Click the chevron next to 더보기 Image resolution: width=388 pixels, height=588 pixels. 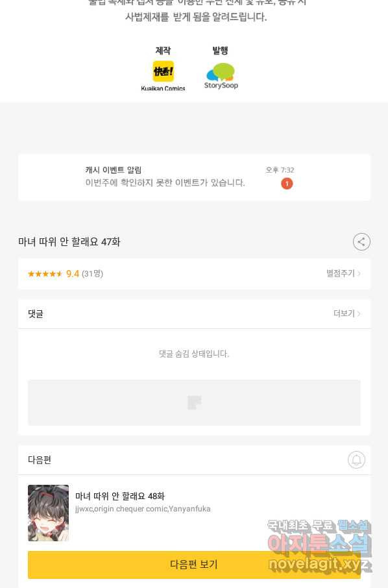tap(359, 313)
